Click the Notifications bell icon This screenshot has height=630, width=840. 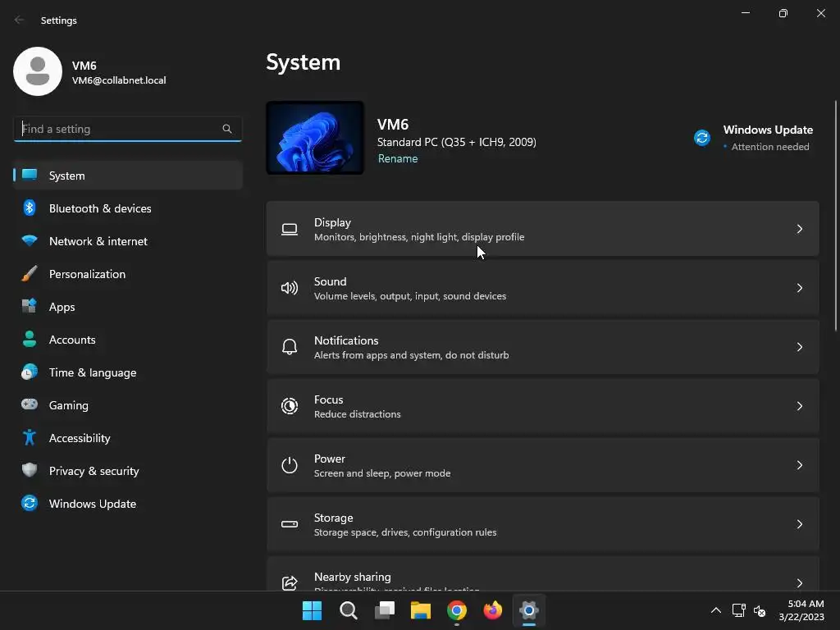(290, 347)
